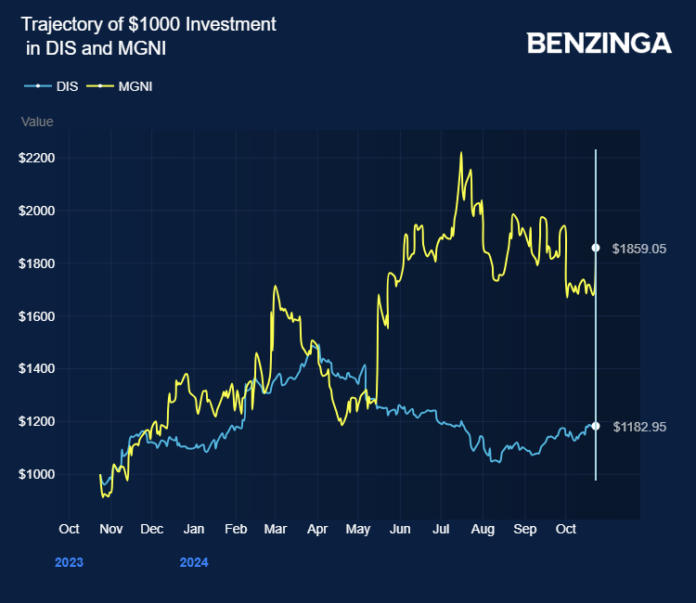Select the Jan x-axis label

[194, 528]
